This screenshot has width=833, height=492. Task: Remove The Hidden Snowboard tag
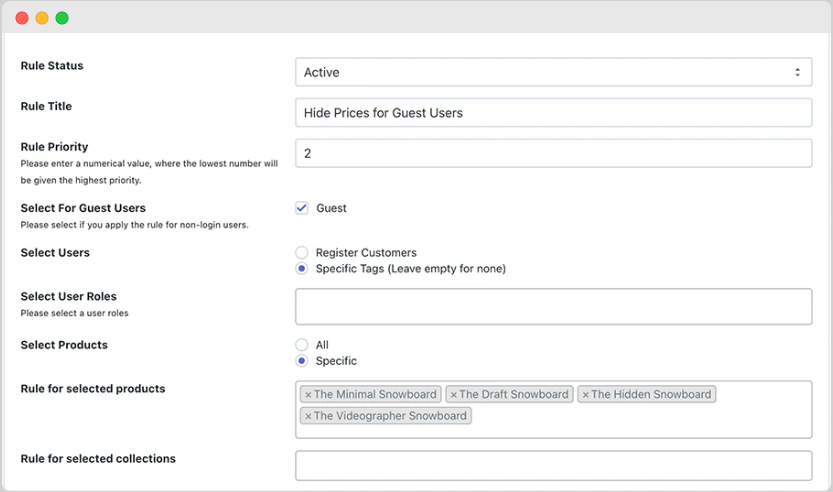tap(585, 395)
